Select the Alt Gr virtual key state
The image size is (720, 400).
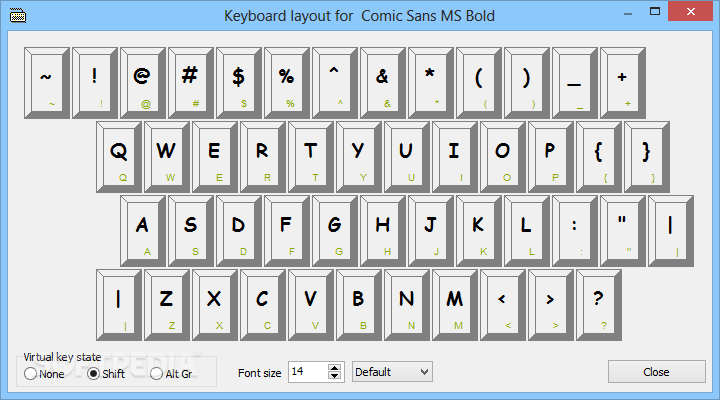(171, 374)
